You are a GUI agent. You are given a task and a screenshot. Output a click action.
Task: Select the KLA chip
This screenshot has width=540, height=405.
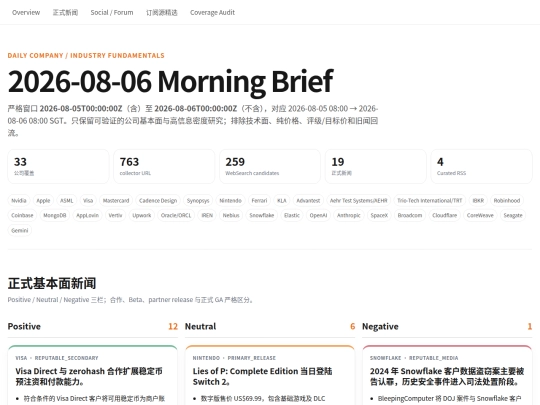point(282,200)
